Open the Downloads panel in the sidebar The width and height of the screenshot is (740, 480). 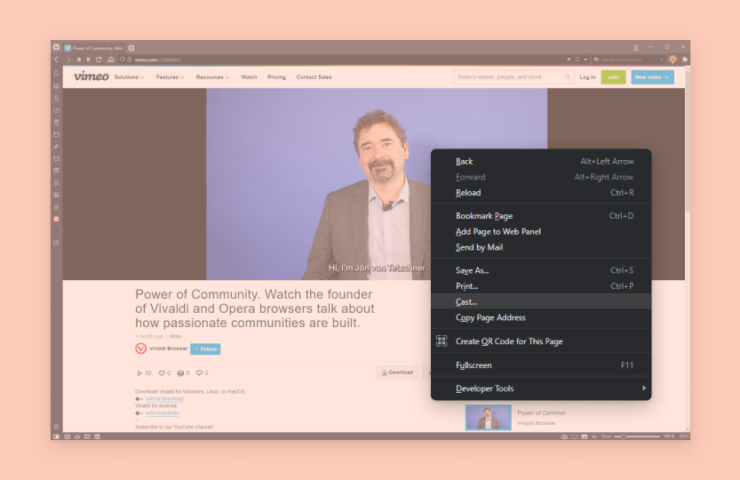click(x=56, y=98)
